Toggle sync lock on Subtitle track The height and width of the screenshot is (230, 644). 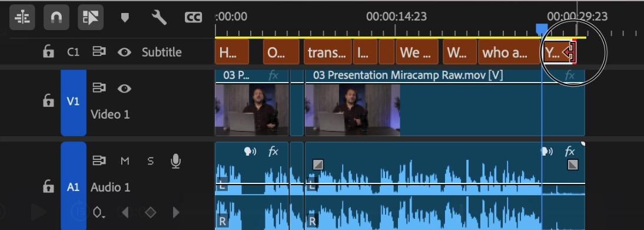pyautogui.click(x=99, y=52)
